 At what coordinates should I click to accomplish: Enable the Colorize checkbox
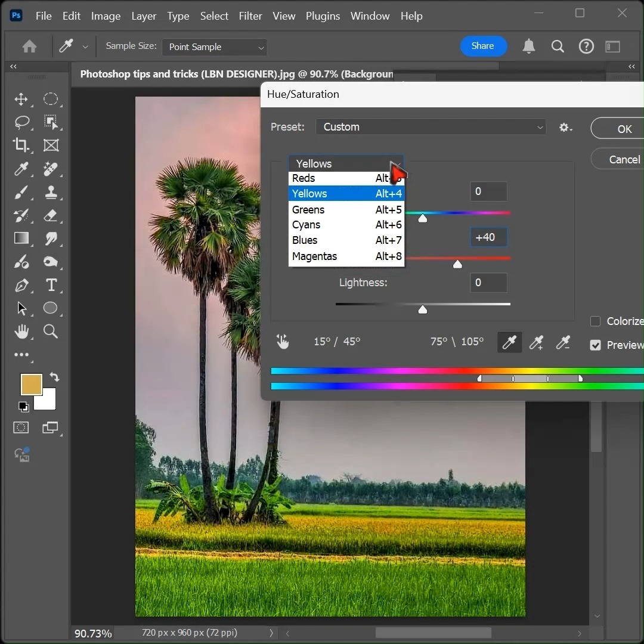tap(595, 321)
